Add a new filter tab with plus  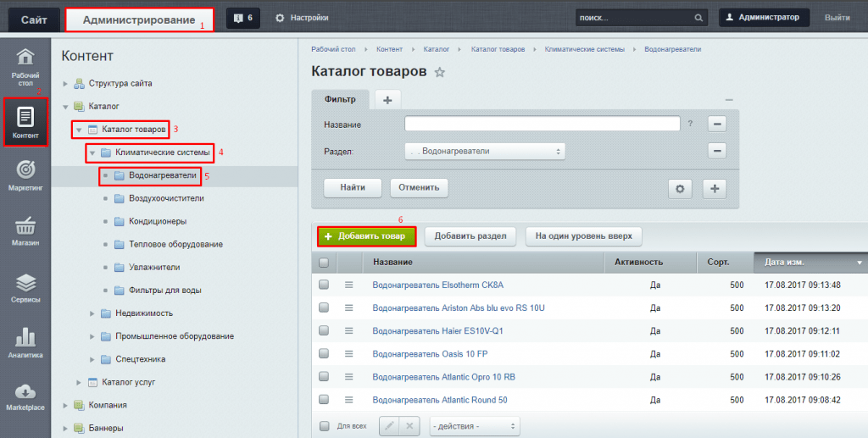click(x=387, y=100)
